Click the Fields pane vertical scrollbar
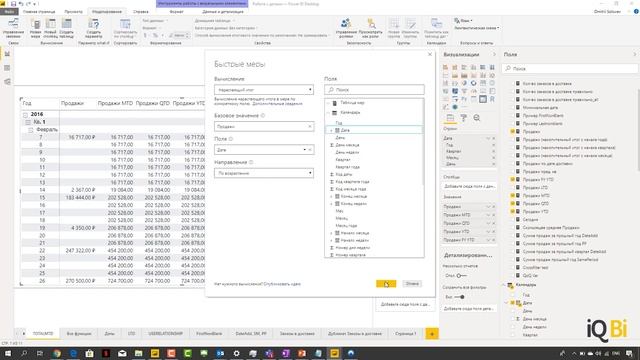640x360 pixels. (638, 129)
